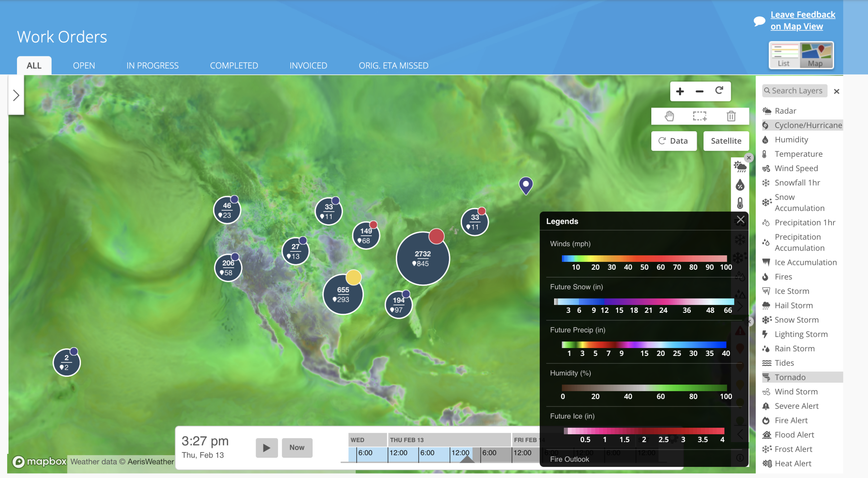Select the hand pan tool
Image resolution: width=868 pixels, height=478 pixels.
pos(669,116)
